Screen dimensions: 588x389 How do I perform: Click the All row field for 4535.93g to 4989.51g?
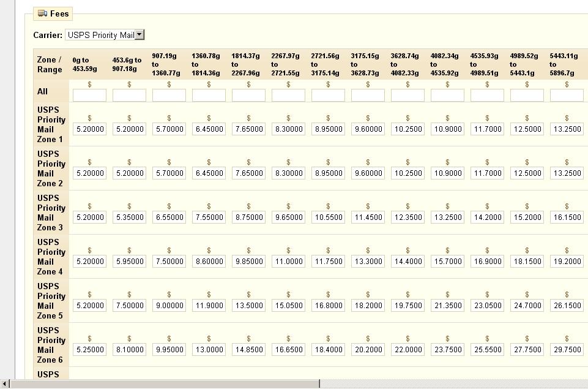(x=487, y=96)
